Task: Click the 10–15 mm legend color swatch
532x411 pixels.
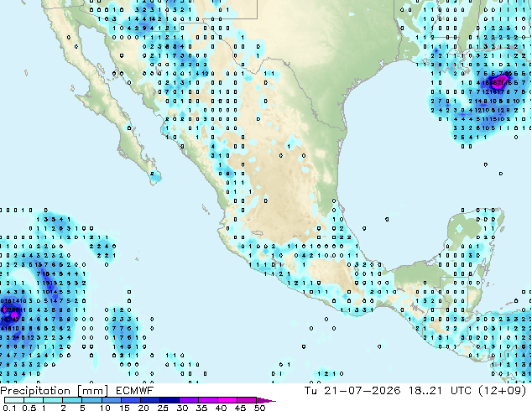Action: click(111, 400)
